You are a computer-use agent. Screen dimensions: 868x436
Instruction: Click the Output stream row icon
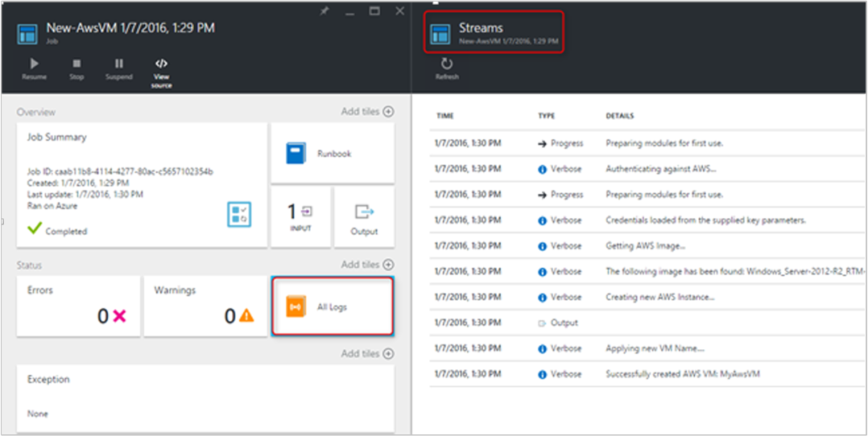[x=543, y=323]
